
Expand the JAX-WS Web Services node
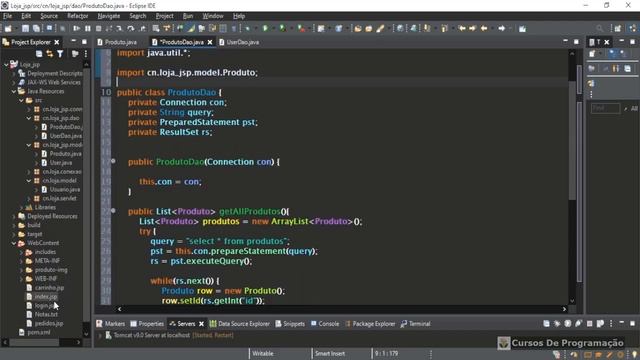(14, 82)
